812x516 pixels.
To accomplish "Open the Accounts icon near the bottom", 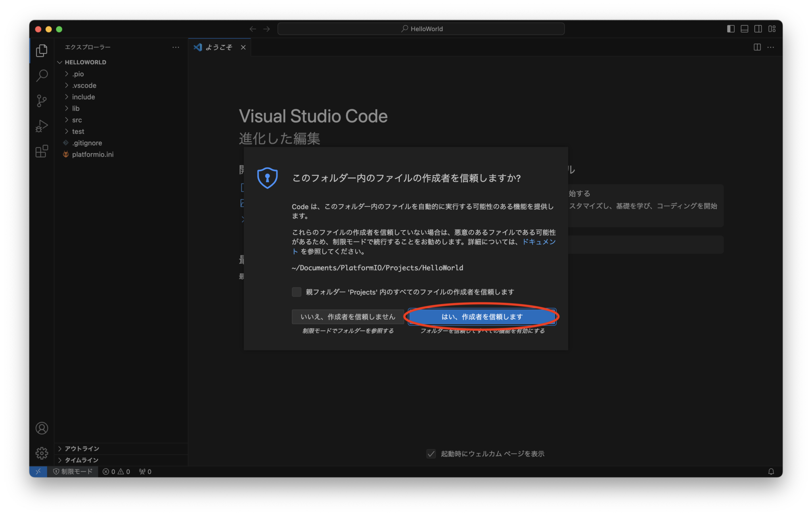I will [41, 428].
